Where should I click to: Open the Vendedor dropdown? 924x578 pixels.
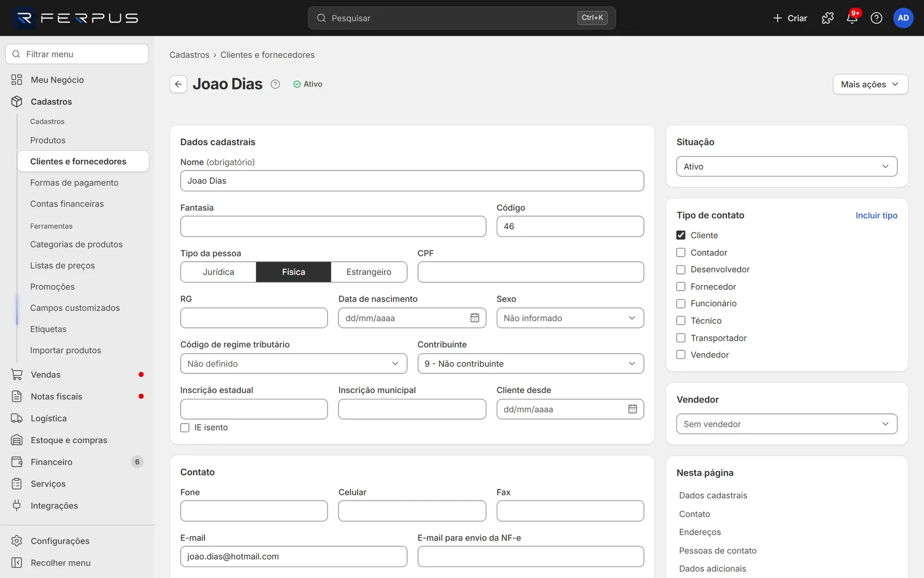pyautogui.click(x=787, y=424)
